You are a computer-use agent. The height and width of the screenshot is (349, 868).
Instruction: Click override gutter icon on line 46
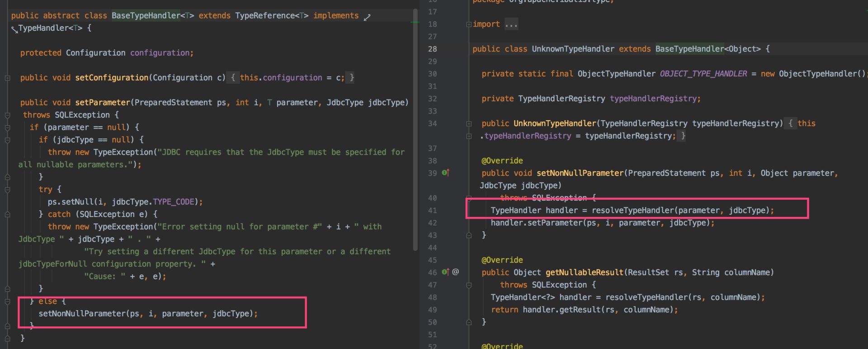(x=445, y=272)
